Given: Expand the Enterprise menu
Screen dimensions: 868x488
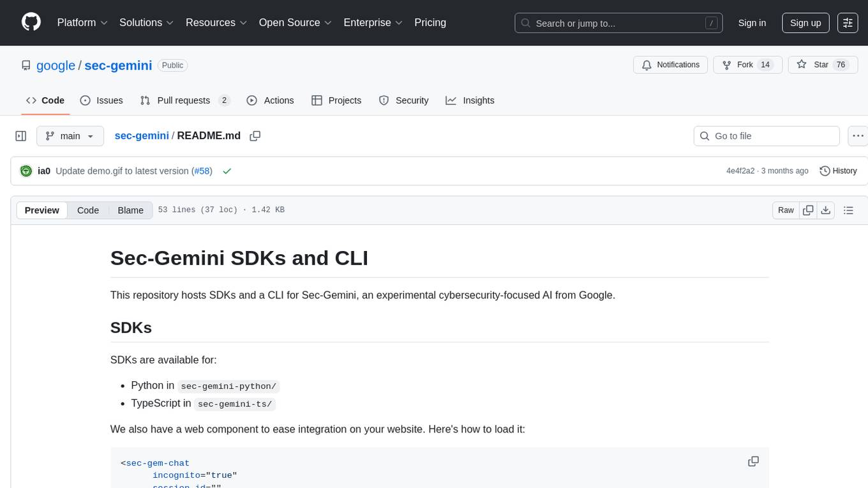Looking at the screenshot, I should tap(373, 22).
